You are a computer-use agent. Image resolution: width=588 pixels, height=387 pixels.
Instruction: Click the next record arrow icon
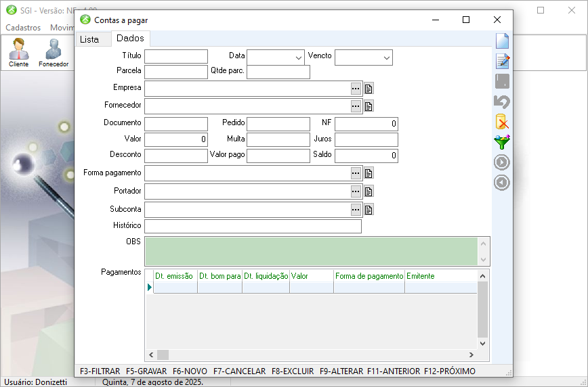tap(502, 162)
